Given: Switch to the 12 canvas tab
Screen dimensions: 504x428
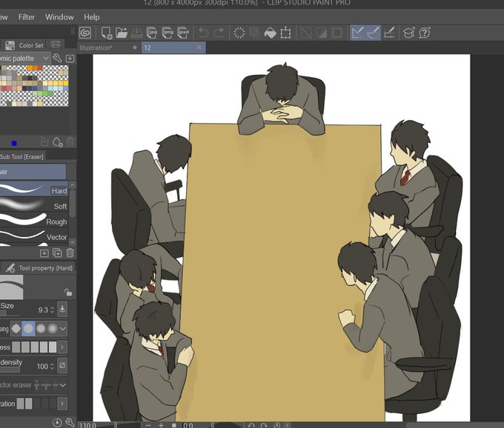Looking at the screenshot, I should [173, 48].
